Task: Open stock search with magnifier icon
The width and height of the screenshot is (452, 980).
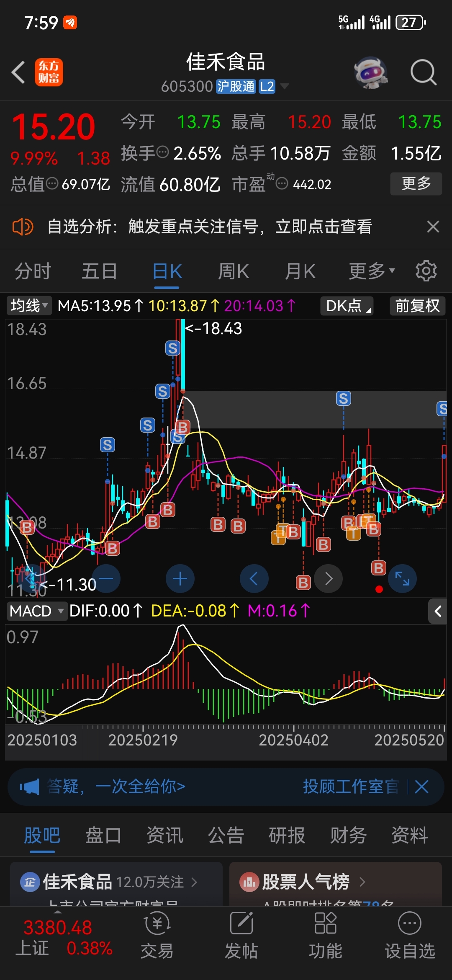Action: 423,72
